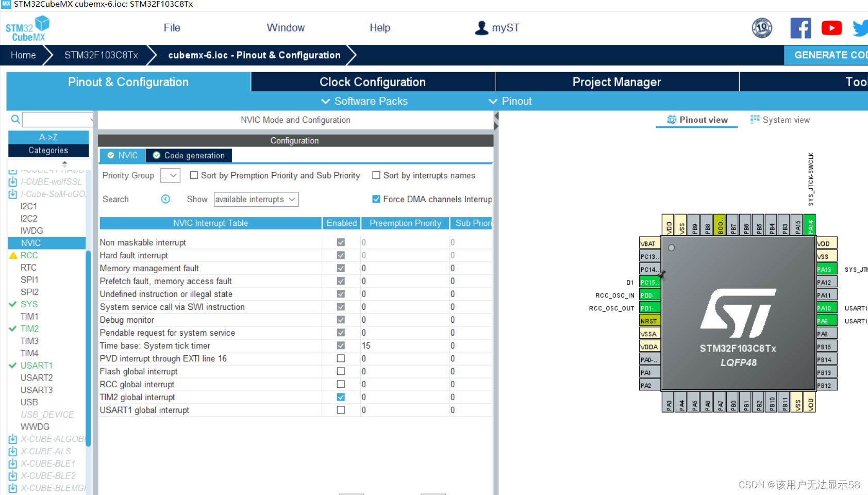The image size is (868, 495).
Task: Sort peripherals A->Z
Action: click(x=48, y=137)
